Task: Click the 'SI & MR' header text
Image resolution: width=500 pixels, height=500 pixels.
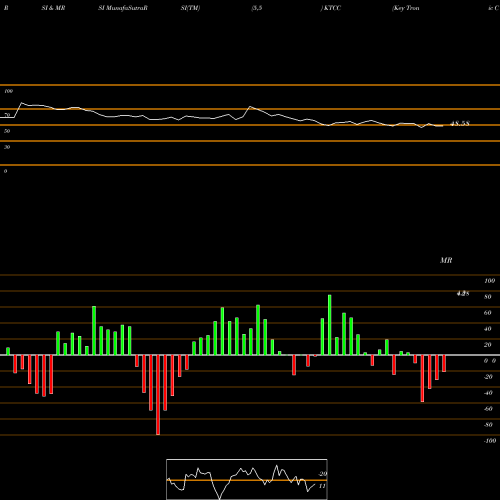Action: click(x=53, y=8)
